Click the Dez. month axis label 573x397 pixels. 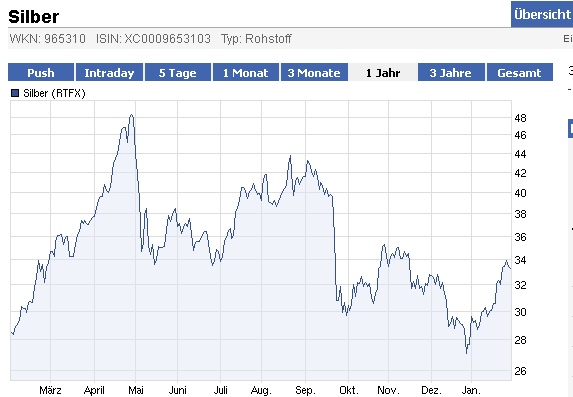click(x=431, y=390)
